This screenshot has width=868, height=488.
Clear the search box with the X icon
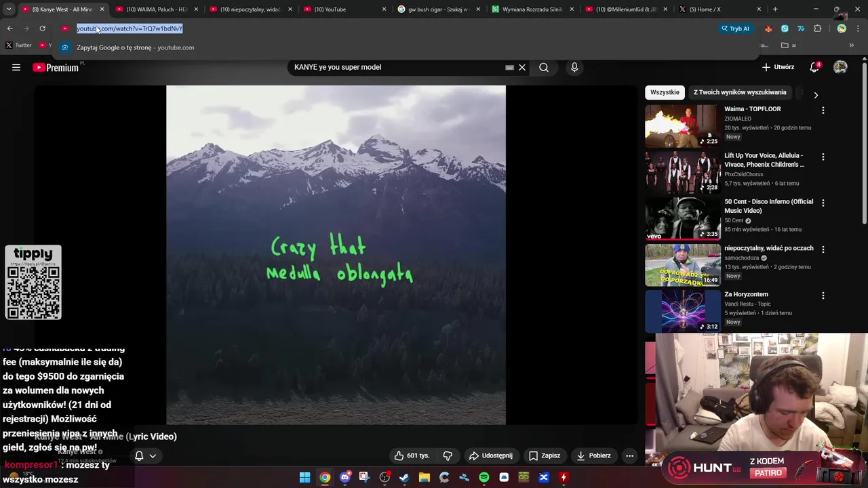tap(522, 67)
